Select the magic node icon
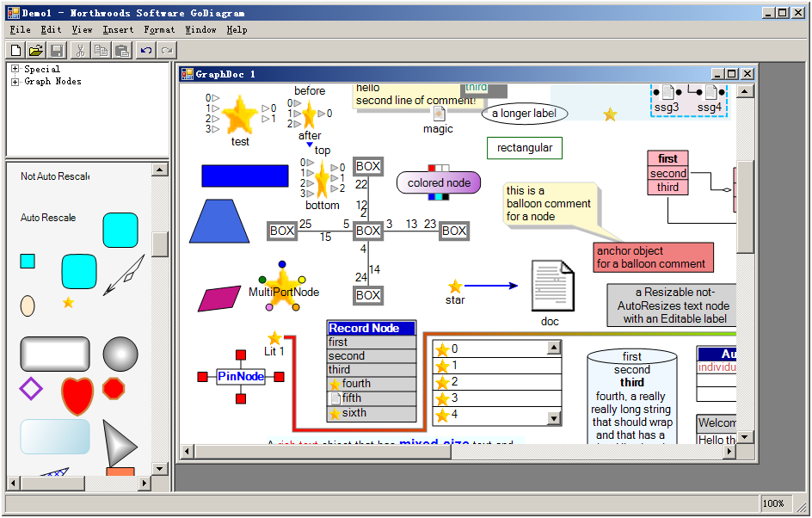Viewport: 812px width, 518px height. click(x=439, y=114)
